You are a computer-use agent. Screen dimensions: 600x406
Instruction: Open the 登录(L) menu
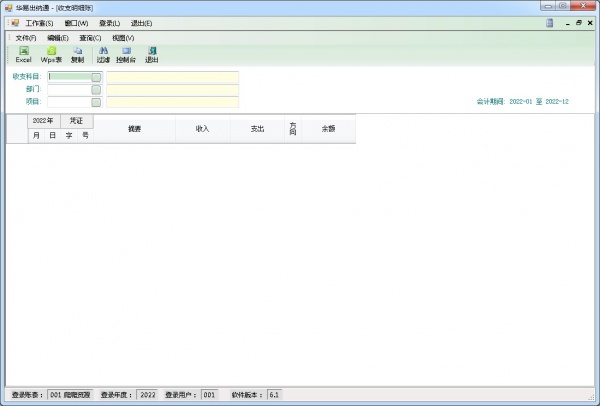click(109, 23)
